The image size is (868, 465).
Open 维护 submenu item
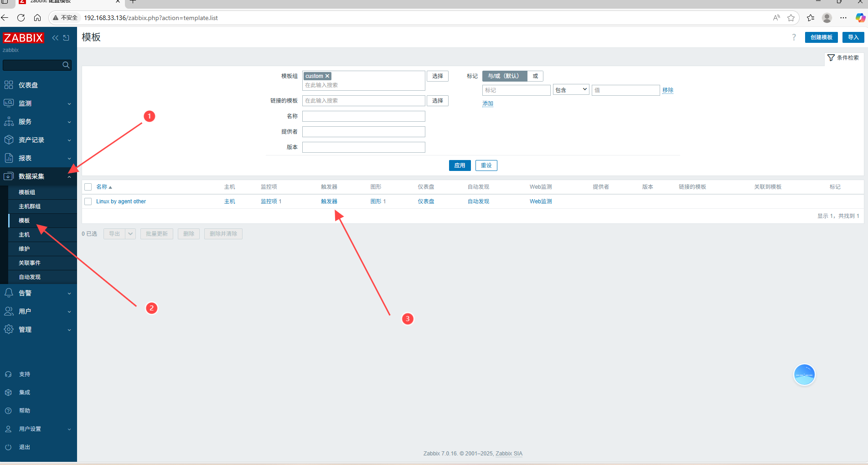click(x=24, y=249)
